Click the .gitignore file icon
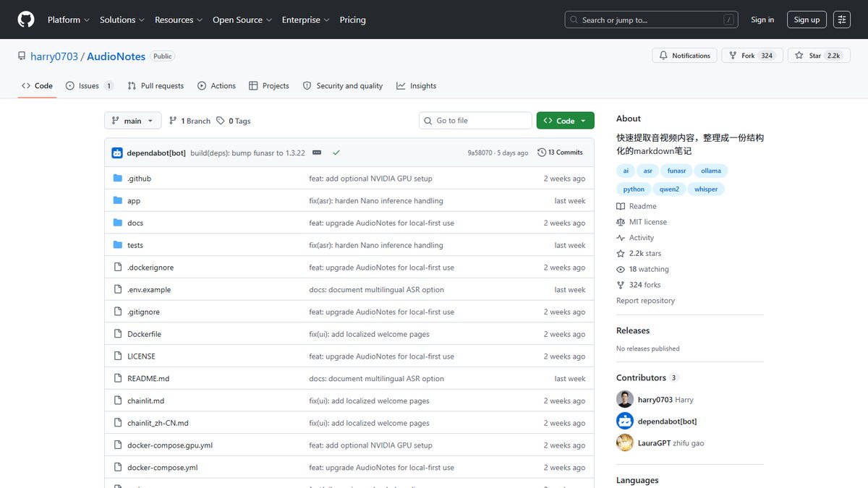868x488 pixels. tap(118, 312)
